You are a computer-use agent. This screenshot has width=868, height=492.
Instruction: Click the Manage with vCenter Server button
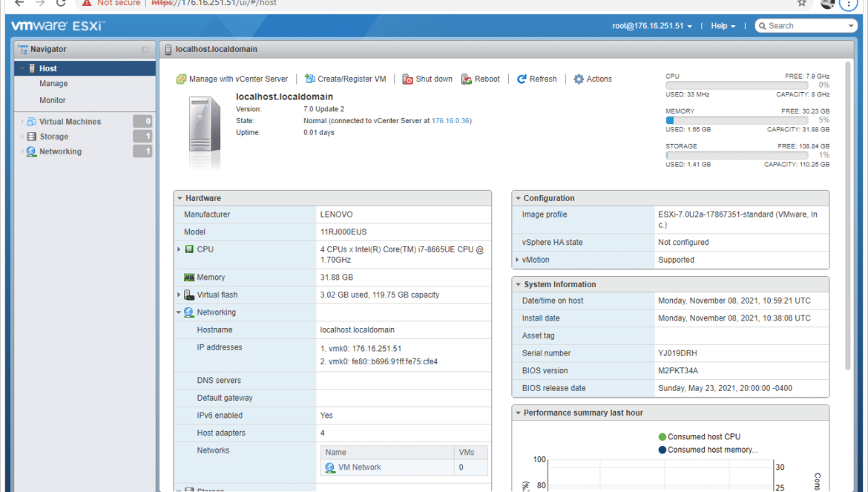click(232, 79)
